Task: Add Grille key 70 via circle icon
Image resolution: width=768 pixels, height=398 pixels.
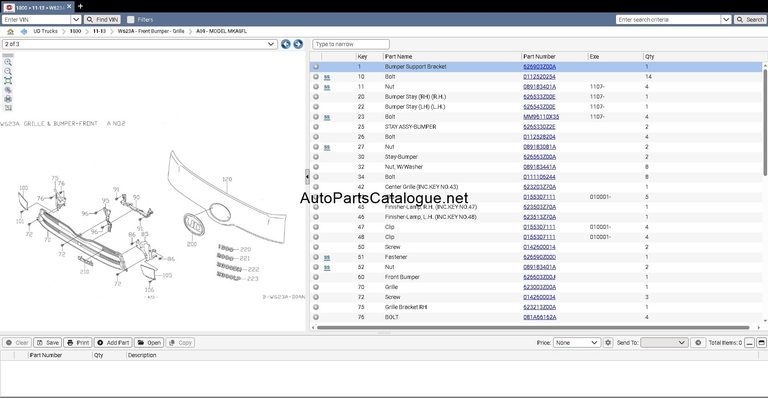Action: (316, 287)
